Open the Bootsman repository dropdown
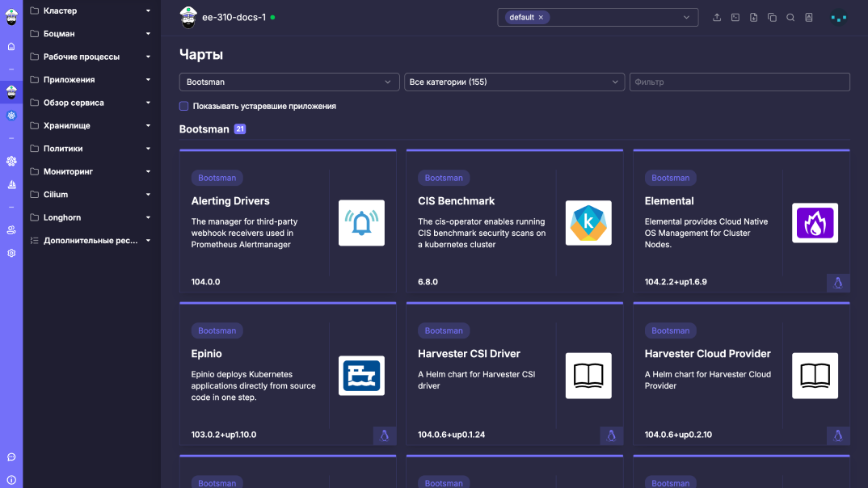The height and width of the screenshot is (488, 868). 289,82
